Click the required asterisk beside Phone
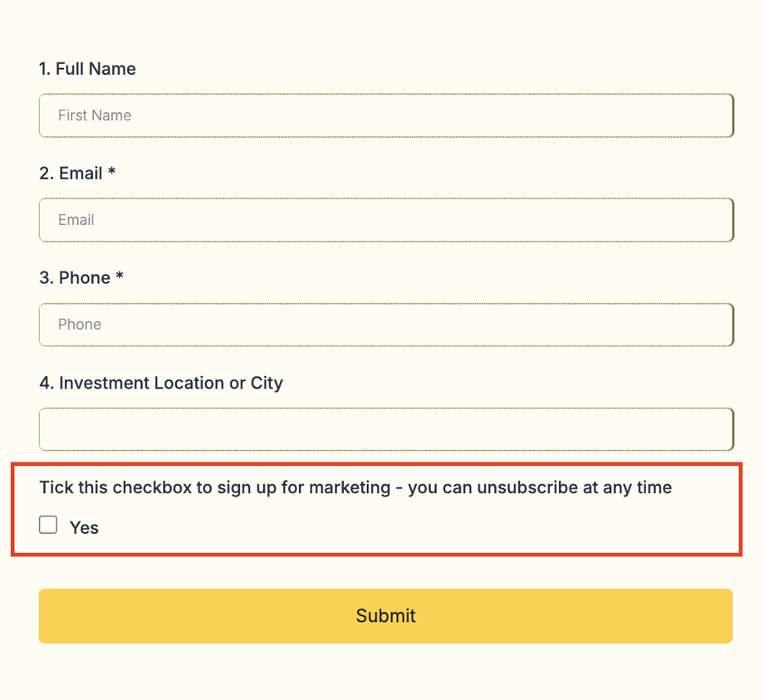764x700 pixels. [x=120, y=277]
